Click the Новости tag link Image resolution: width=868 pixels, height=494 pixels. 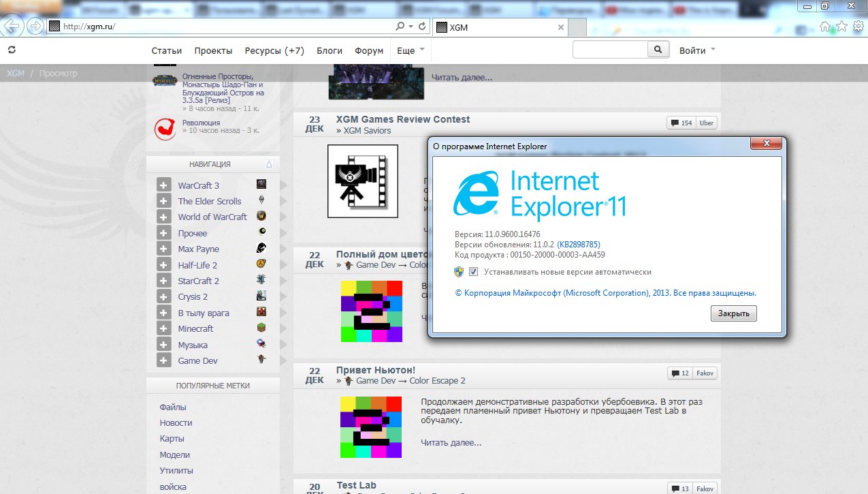tap(176, 422)
